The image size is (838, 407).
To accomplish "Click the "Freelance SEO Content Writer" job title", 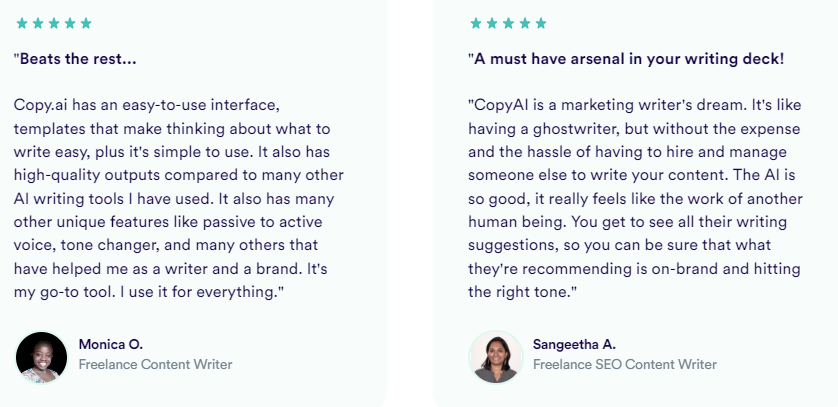I will [625, 365].
